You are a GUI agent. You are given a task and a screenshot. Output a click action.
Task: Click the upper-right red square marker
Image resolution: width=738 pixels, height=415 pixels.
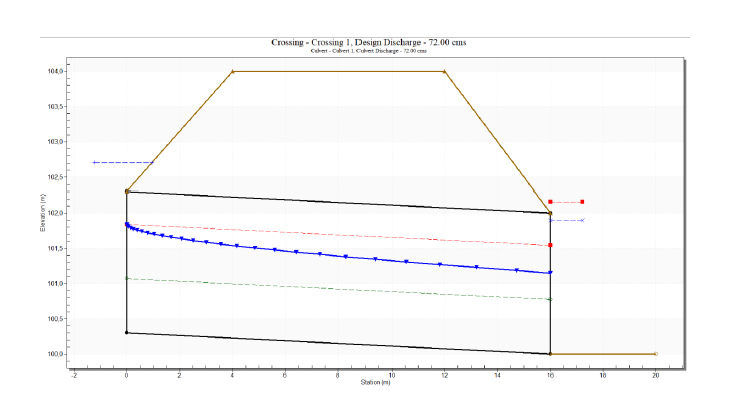582,202
